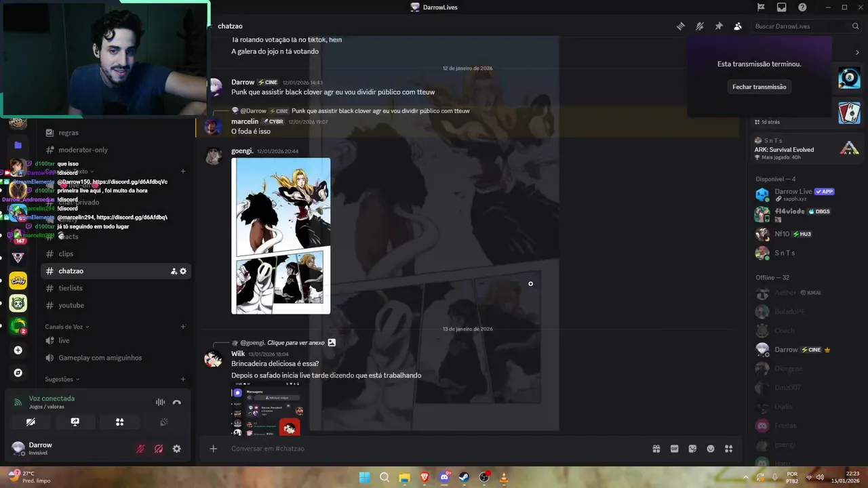Open the apps icon in message bar
This screenshot has height=488, width=868.
[x=729, y=449]
